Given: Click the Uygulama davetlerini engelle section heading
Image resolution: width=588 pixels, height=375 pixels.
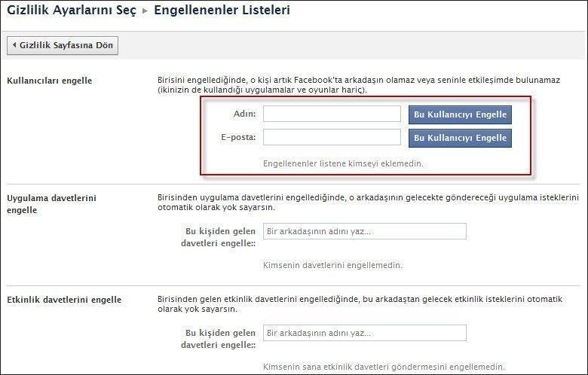Looking at the screenshot, I should 52,204.
